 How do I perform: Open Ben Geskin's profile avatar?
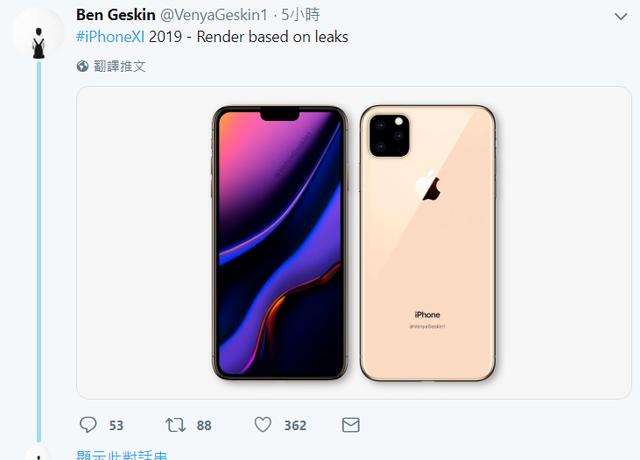tap(38, 38)
